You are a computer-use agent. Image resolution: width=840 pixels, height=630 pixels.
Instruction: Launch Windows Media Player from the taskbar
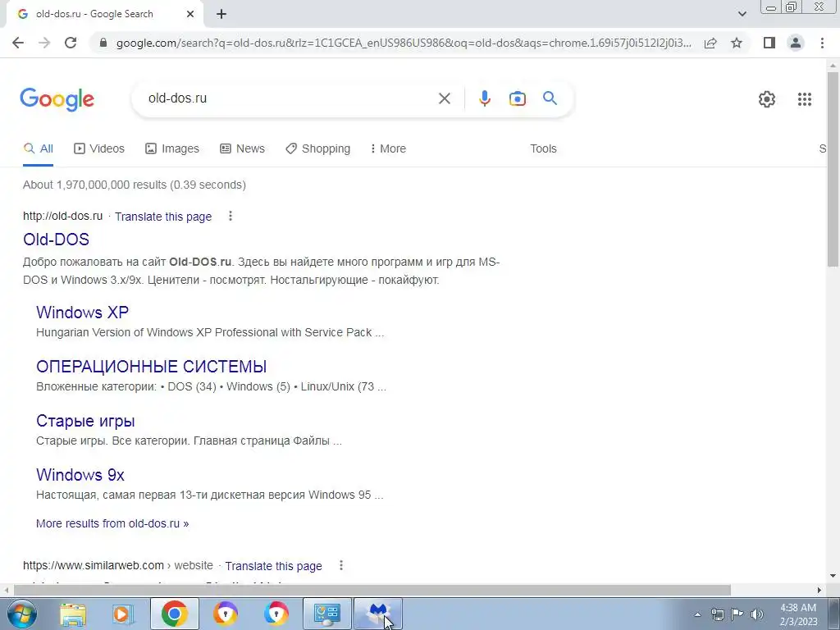pos(123,614)
